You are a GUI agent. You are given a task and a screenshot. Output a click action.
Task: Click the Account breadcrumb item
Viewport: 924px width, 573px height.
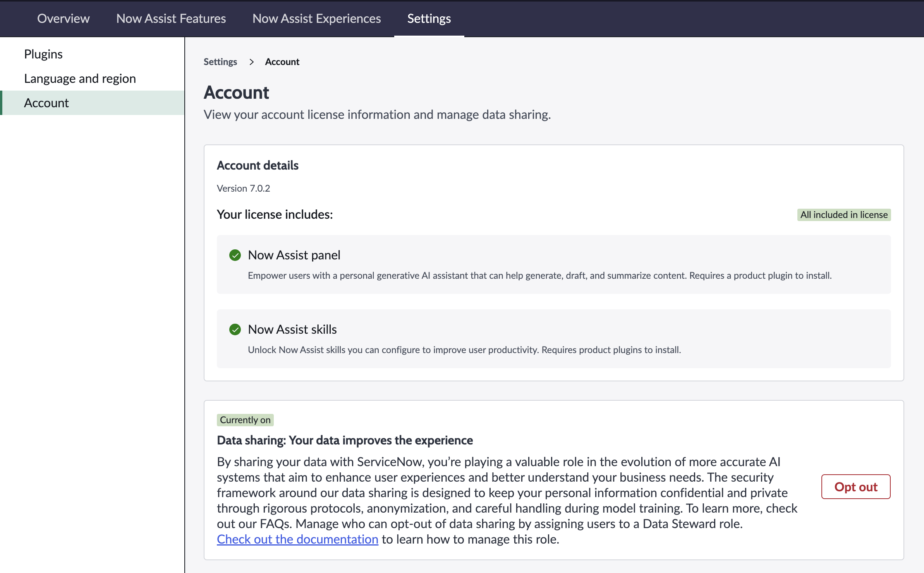coord(282,62)
